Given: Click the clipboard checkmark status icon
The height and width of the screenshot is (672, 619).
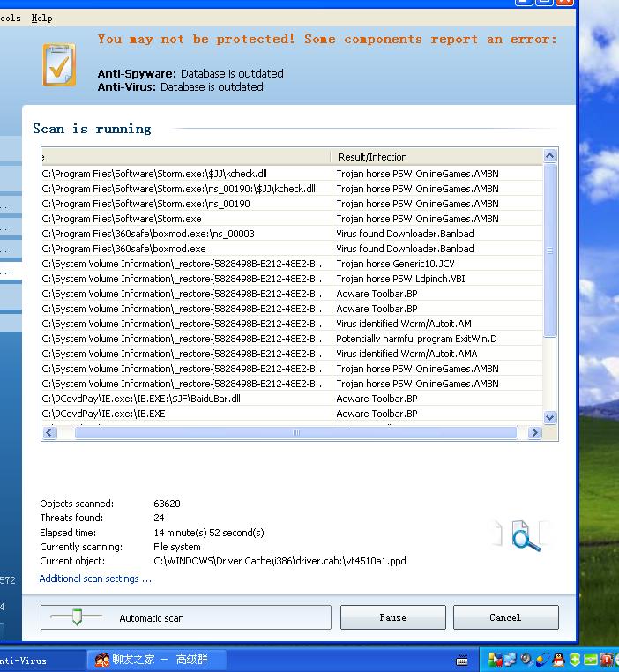Looking at the screenshot, I should tap(59, 64).
